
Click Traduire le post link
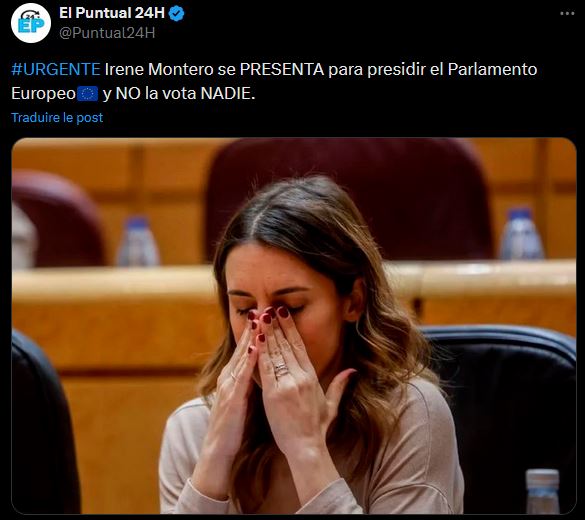[57, 118]
